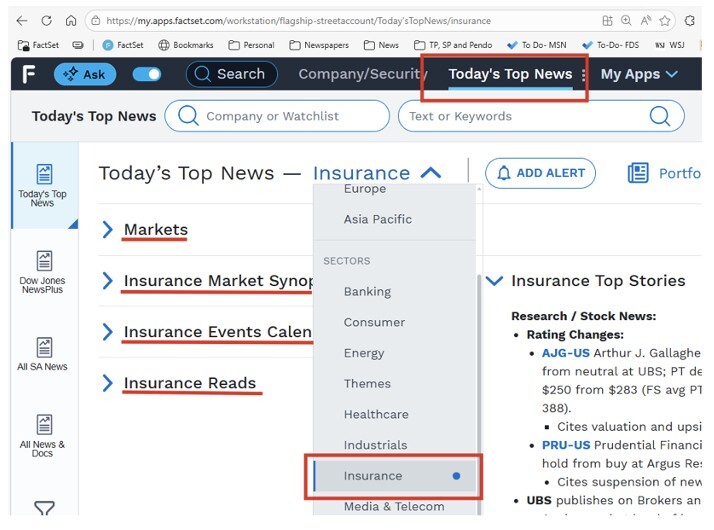Click the site lock icon in address bar
Screen dimensions: 714x530
(95, 20)
